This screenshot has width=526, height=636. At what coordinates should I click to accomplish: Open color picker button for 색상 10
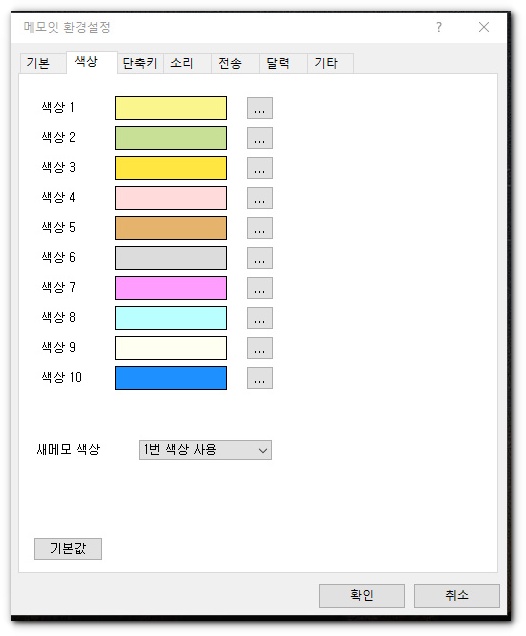(260, 378)
